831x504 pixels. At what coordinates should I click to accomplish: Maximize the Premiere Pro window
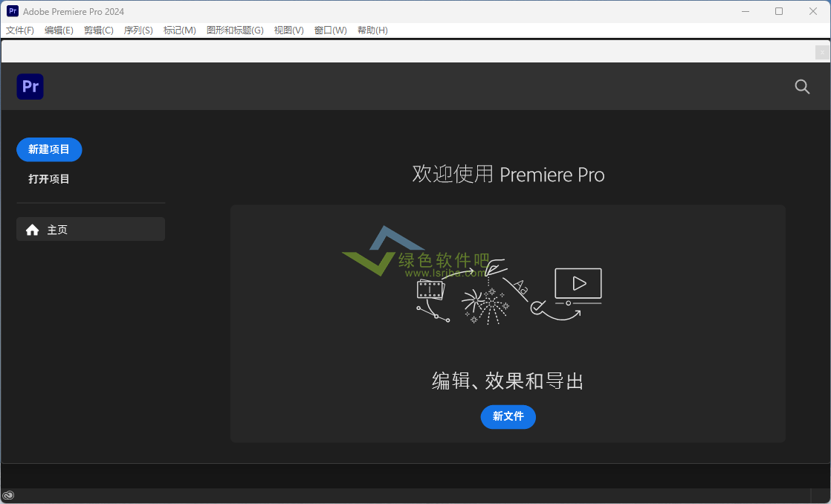click(x=778, y=11)
